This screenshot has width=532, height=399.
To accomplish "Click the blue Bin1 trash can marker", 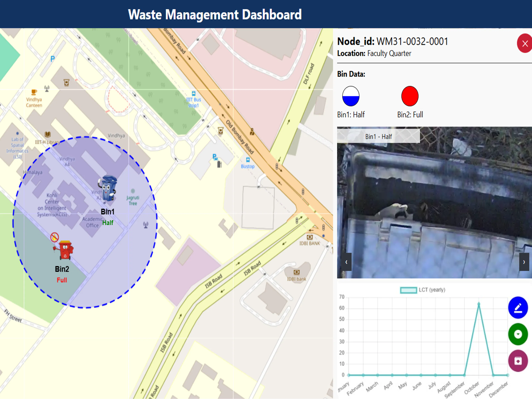I will click(107, 188).
